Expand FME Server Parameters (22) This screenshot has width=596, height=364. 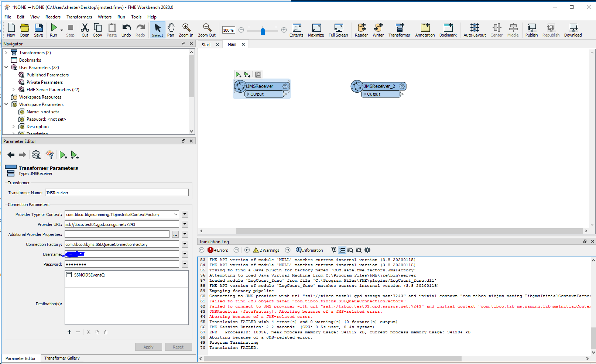coord(14,90)
